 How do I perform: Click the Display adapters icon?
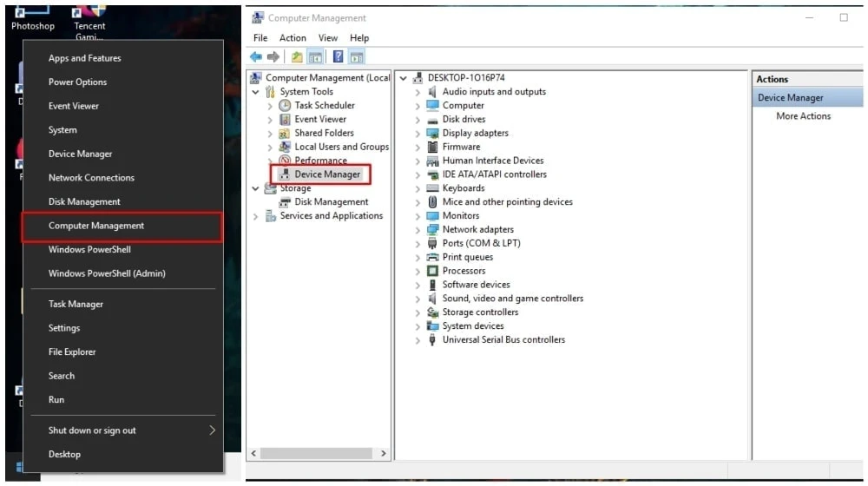(x=432, y=134)
